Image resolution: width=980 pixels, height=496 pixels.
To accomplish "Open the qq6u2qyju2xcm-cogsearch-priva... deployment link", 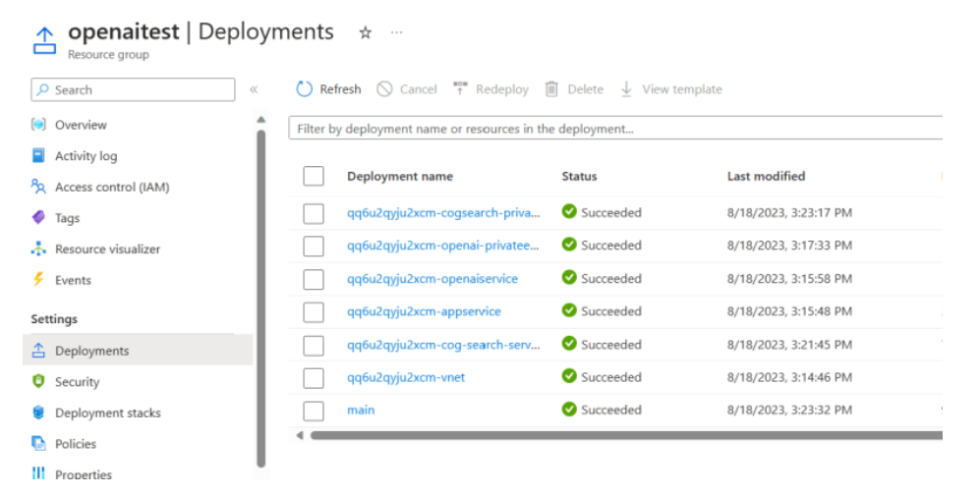I will coord(443,213).
